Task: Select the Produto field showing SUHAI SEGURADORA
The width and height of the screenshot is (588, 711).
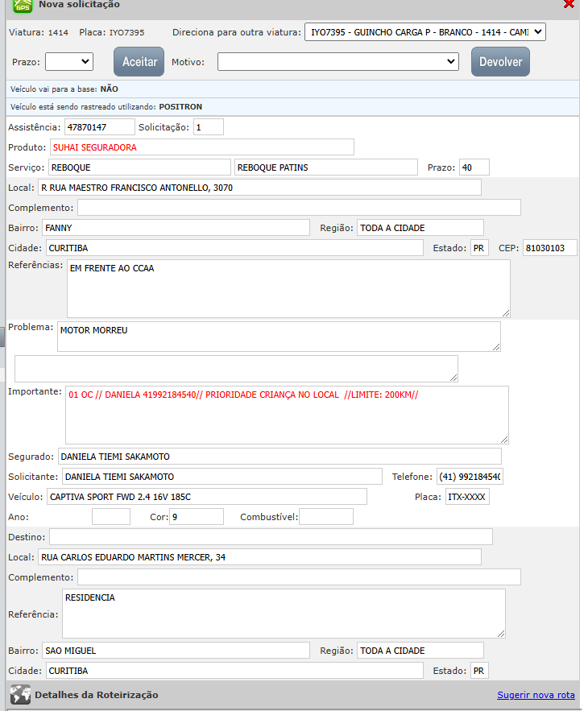Action: [x=201, y=147]
